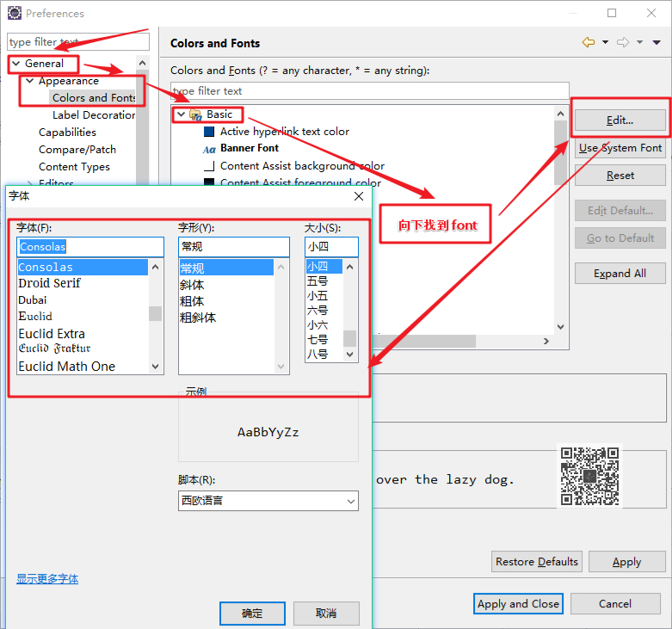672x629 pixels.
Task: Close the 字体 font dialog
Action: pos(359,196)
